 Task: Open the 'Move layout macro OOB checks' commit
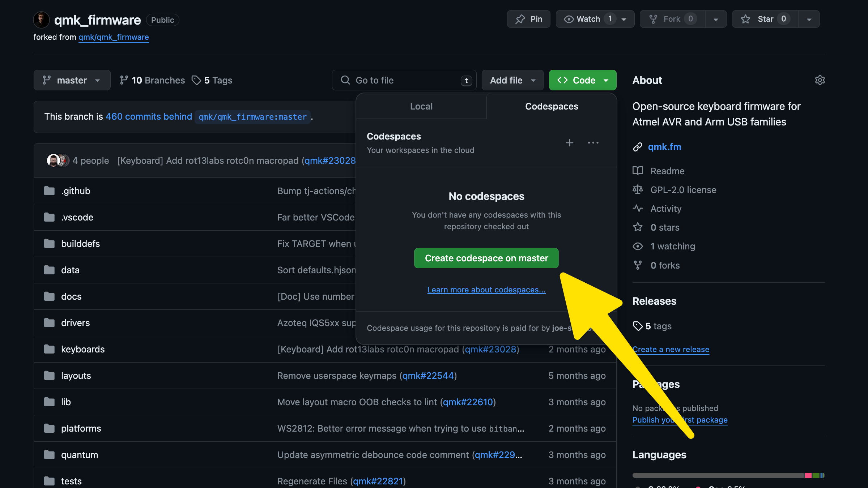(357, 402)
